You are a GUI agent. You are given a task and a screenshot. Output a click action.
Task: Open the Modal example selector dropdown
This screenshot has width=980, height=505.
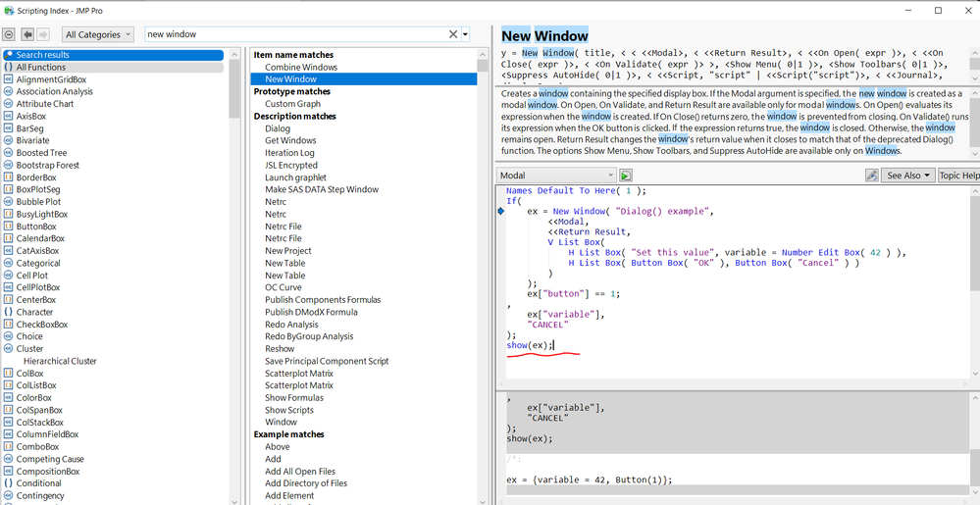[x=555, y=176]
